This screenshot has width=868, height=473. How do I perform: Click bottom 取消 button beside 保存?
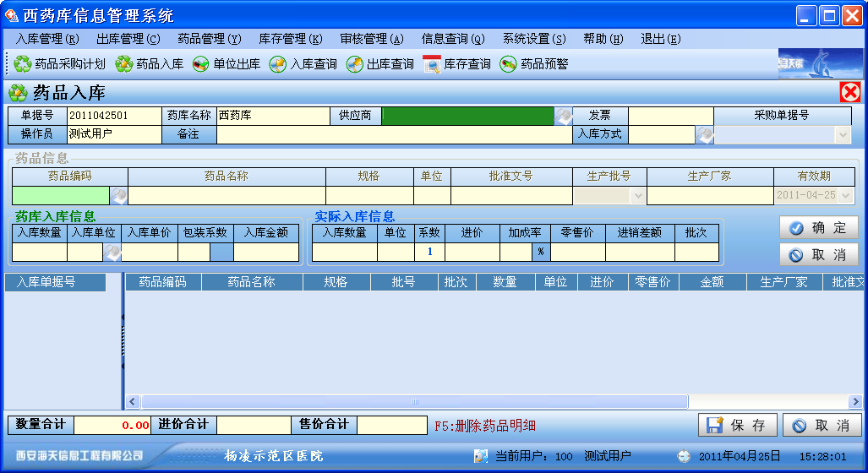pyautogui.click(x=822, y=425)
